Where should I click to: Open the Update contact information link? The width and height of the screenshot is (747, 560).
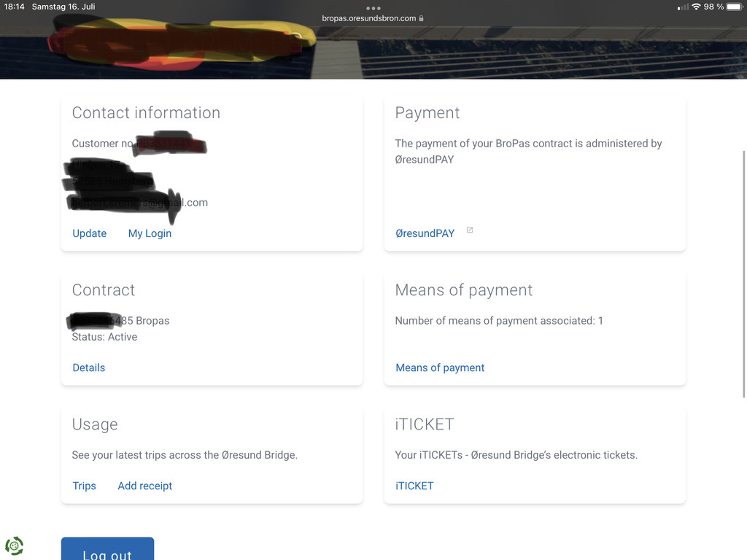[90, 233]
